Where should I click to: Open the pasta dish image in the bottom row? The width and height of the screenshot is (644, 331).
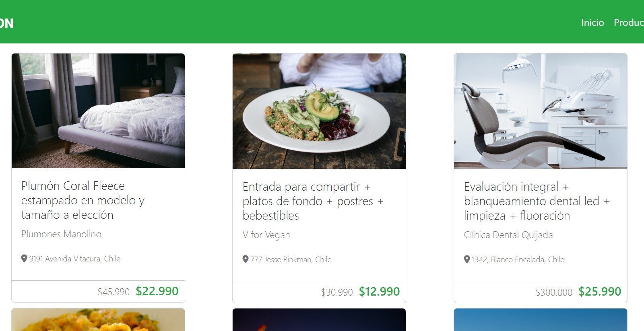click(98, 320)
